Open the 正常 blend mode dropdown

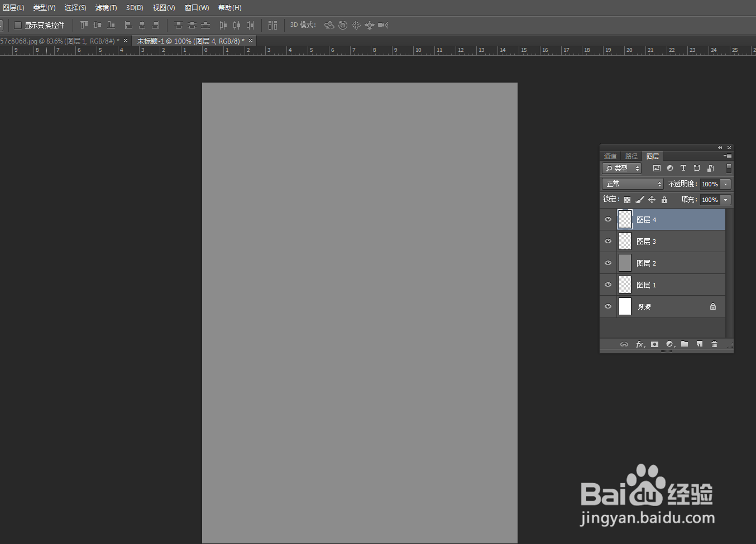pyautogui.click(x=633, y=184)
